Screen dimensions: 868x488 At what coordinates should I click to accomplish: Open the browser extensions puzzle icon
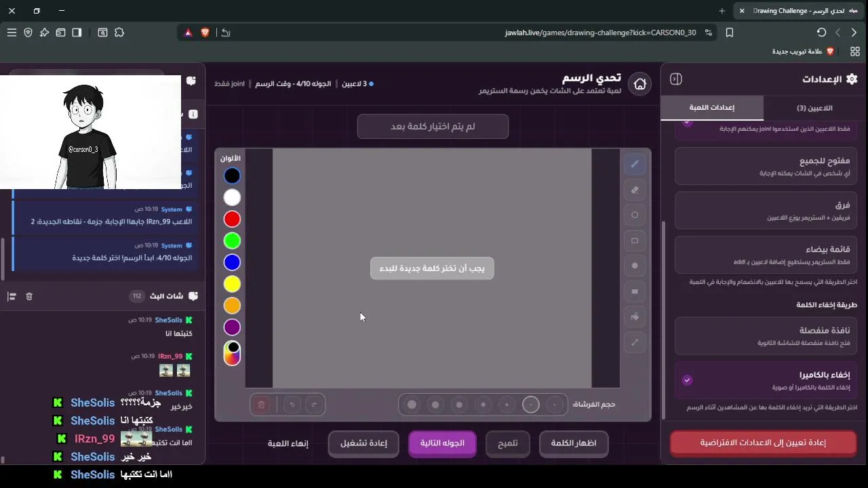(119, 33)
